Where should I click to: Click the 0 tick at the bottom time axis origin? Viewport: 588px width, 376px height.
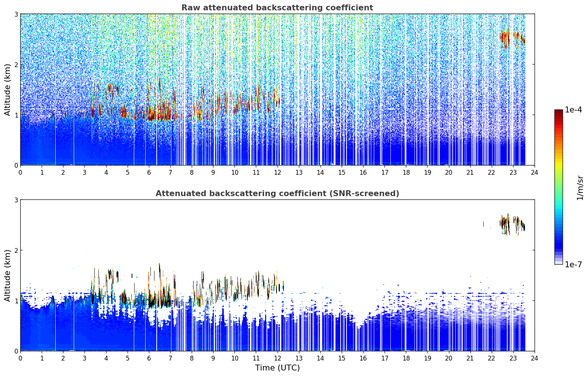coord(20,358)
